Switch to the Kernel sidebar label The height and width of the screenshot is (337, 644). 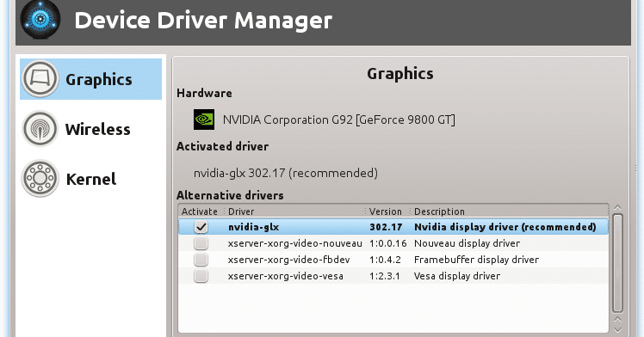pos(91,179)
